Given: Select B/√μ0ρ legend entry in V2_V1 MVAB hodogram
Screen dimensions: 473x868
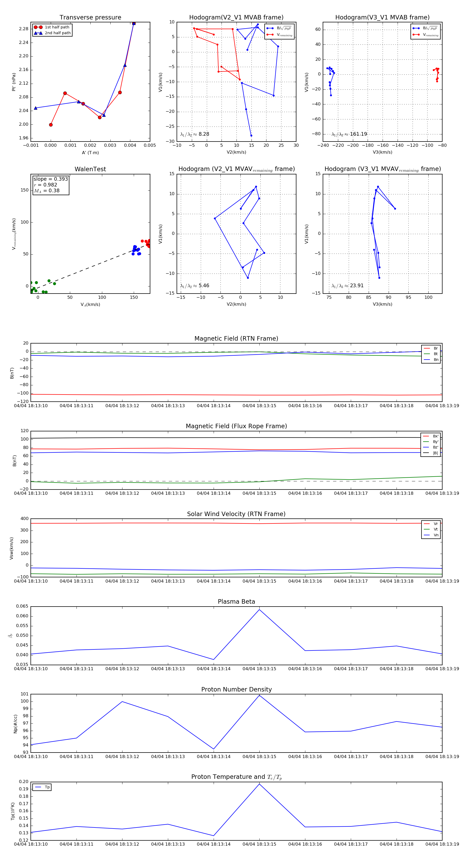Looking at the screenshot, I should [279, 28].
